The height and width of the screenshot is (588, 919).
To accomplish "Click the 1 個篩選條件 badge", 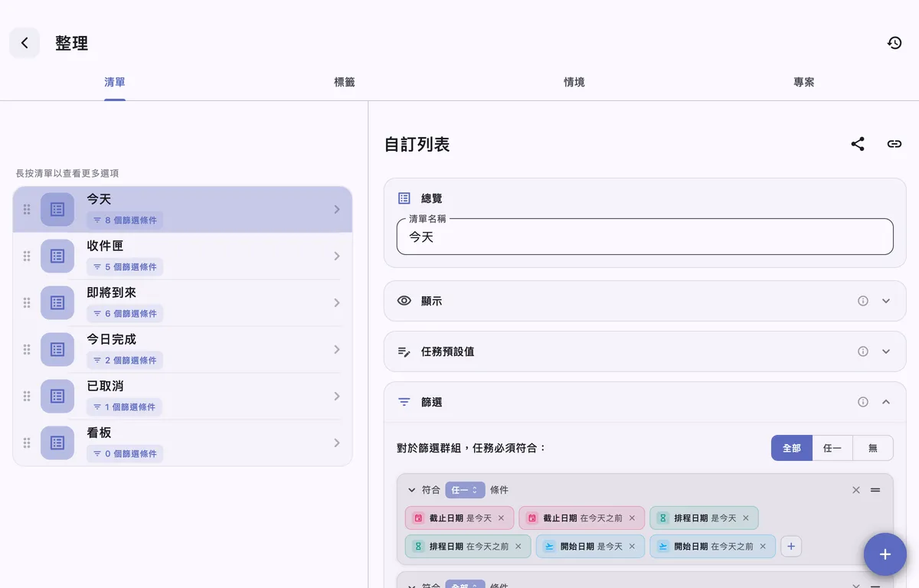I will (124, 407).
